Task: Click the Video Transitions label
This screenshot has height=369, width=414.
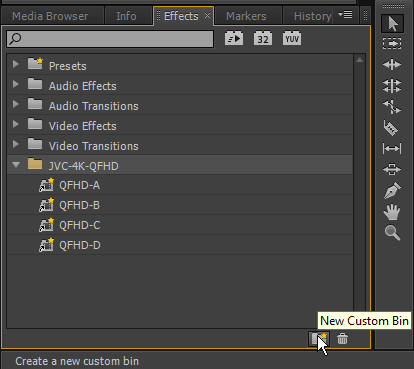Action: [x=94, y=146]
